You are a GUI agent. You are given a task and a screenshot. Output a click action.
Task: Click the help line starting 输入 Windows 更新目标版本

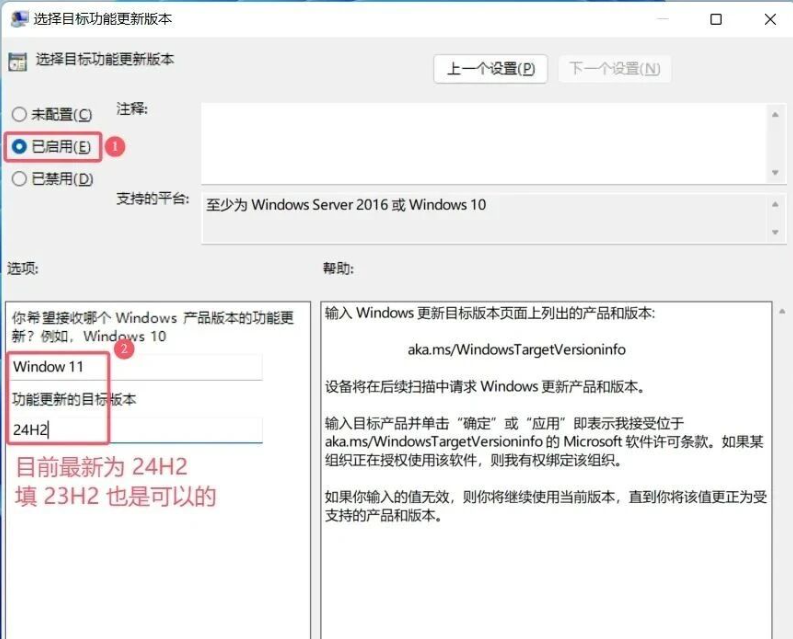click(x=490, y=313)
